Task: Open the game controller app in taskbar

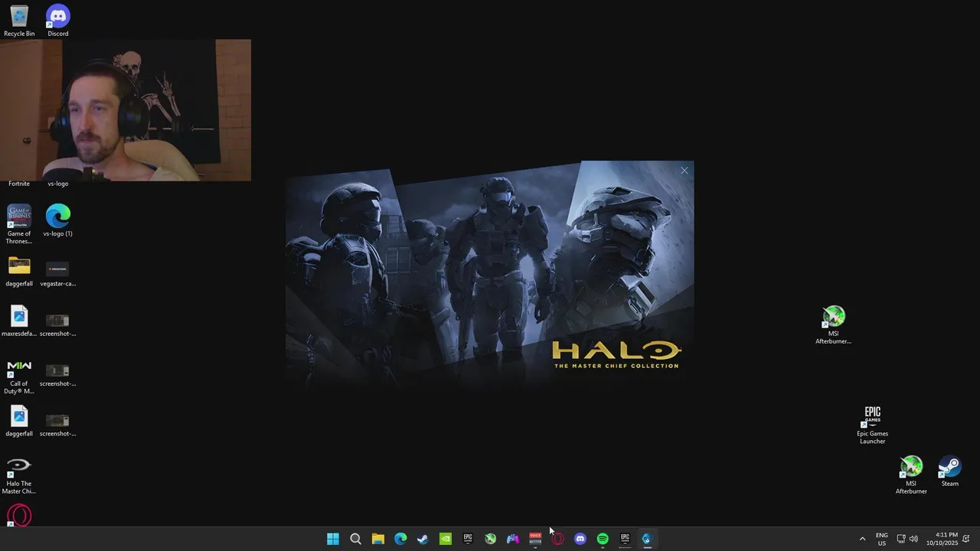Action: 513,539
